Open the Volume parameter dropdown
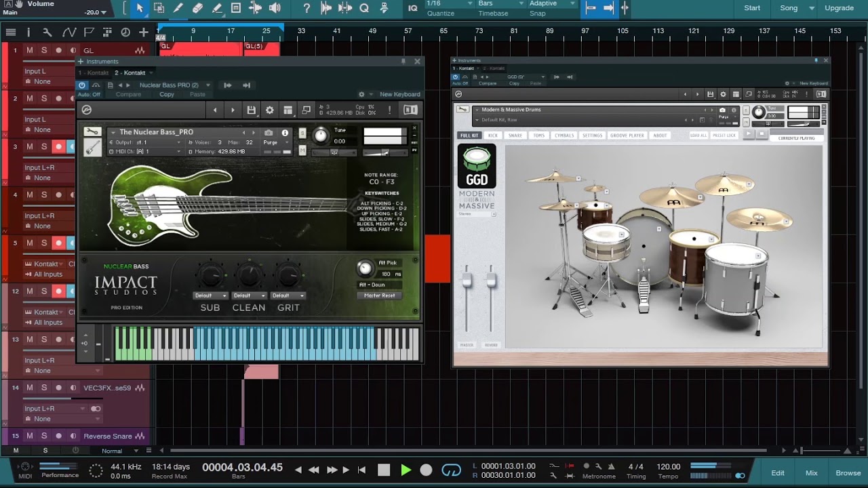Screen dimensions: 868x488 104,12
